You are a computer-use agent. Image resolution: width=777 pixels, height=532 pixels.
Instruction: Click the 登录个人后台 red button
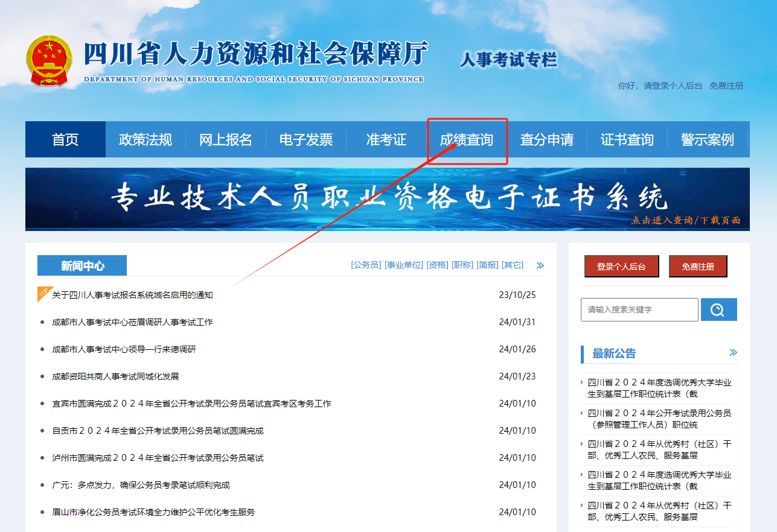point(621,267)
